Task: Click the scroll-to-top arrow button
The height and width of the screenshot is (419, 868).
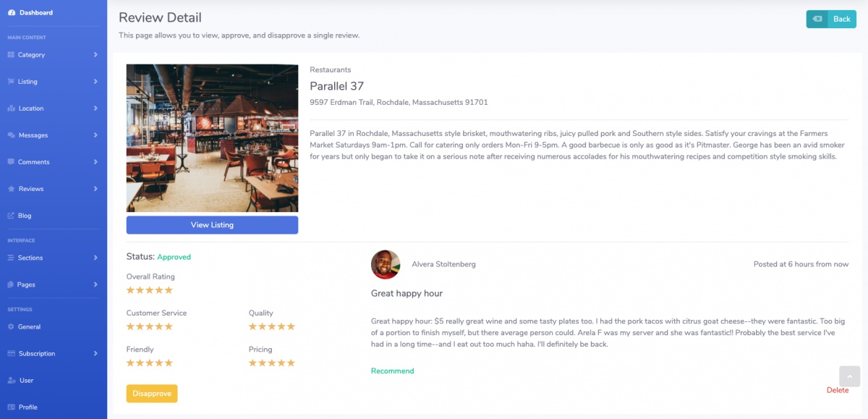Action: click(x=849, y=376)
